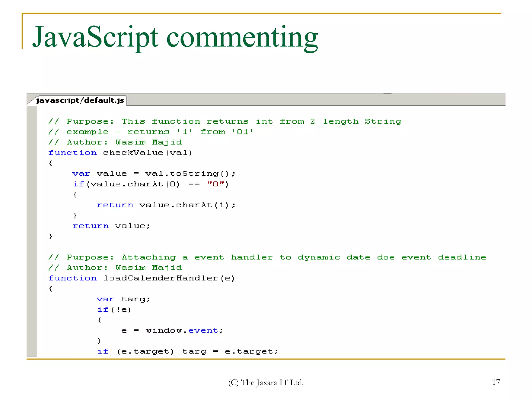
Task: Click comment line "example - returns '1' from '01'"
Action: [x=151, y=132]
